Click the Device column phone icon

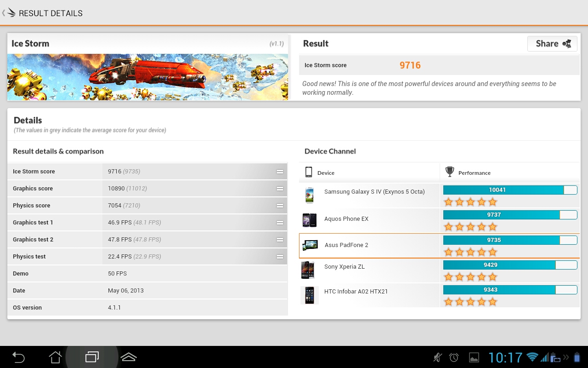[x=309, y=172]
